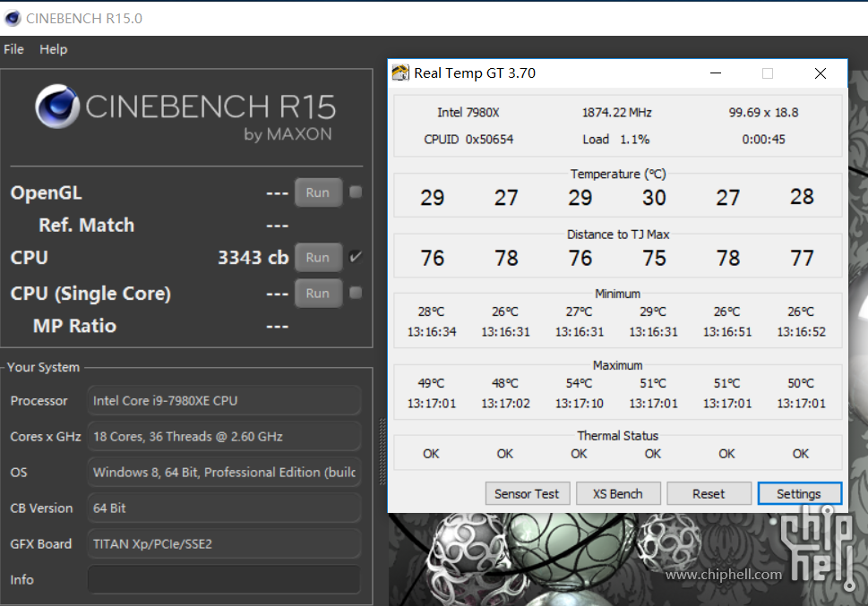Open Real Temp Settings

(799, 493)
